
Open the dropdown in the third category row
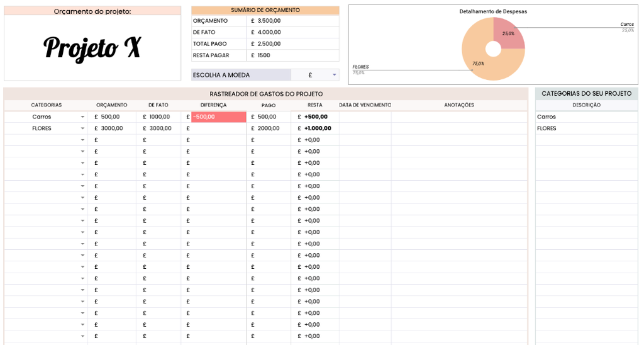82,140
